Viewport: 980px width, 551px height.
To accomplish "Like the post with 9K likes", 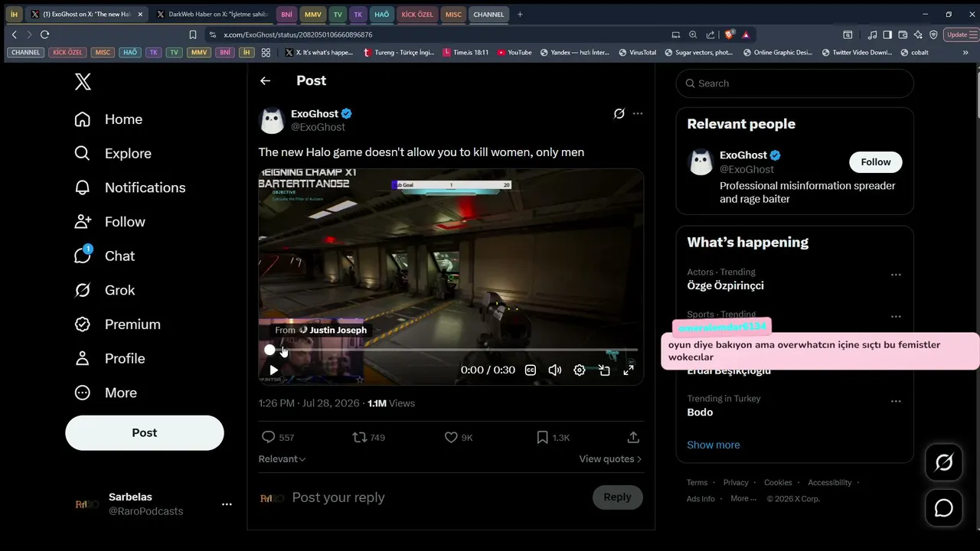I will (451, 437).
